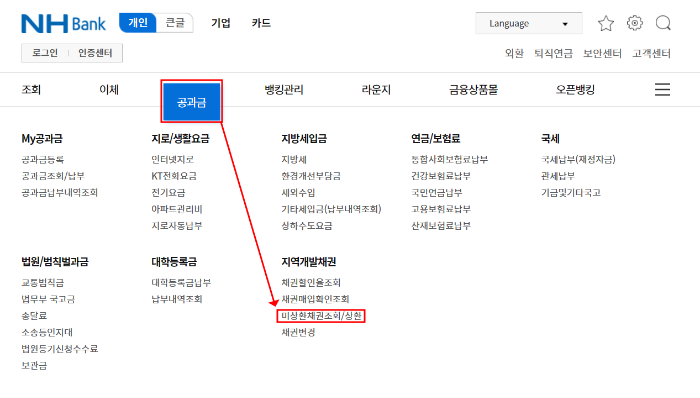Open 대학등록금납부

[181, 282]
